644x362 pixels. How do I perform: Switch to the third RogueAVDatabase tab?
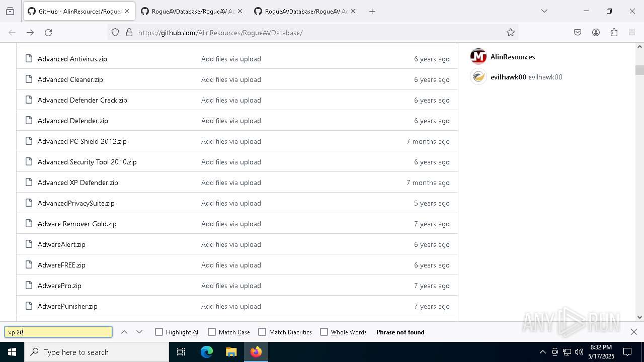(x=305, y=11)
